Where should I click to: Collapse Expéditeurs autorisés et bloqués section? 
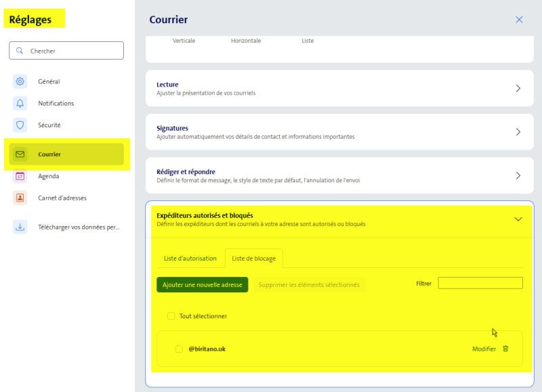tap(518, 219)
